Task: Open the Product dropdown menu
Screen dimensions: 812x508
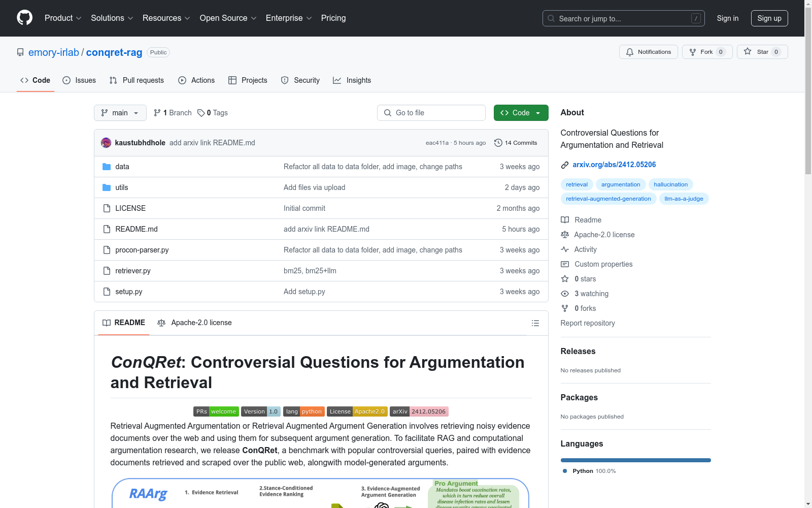Action: click(x=63, y=18)
